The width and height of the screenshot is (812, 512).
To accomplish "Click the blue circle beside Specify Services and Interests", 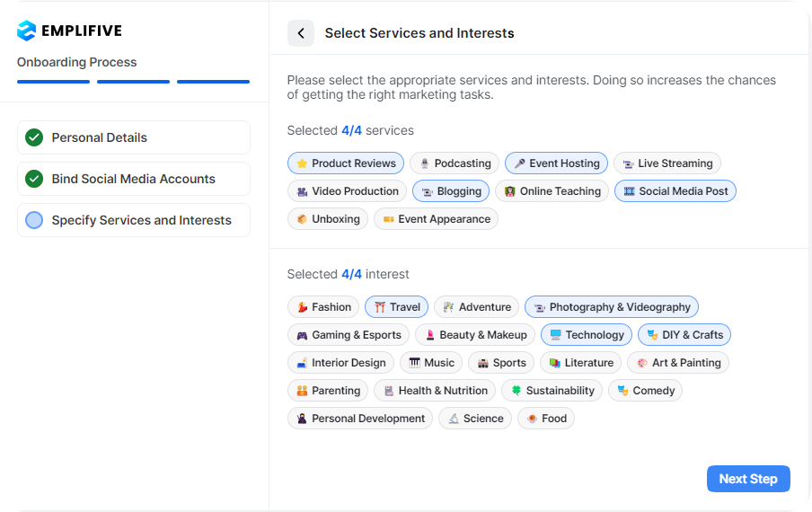I will (x=34, y=220).
